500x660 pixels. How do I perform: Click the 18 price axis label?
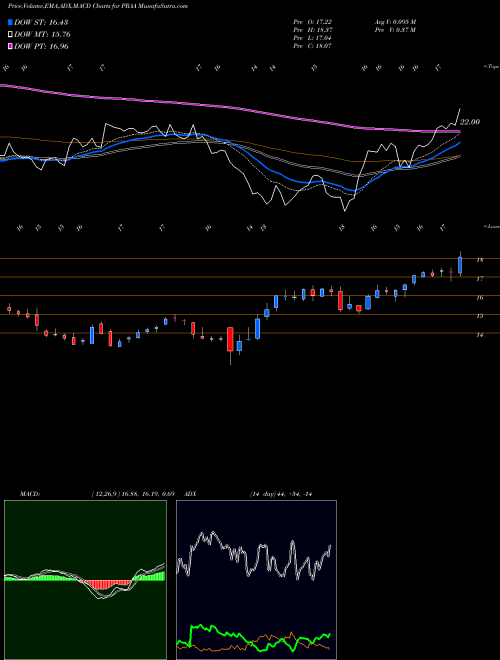[x=479, y=260]
